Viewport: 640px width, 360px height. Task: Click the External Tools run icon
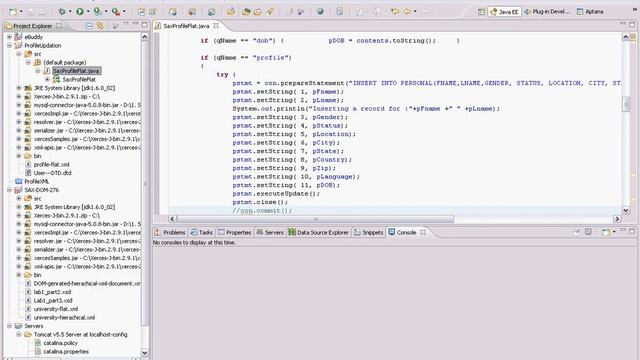coord(116,12)
